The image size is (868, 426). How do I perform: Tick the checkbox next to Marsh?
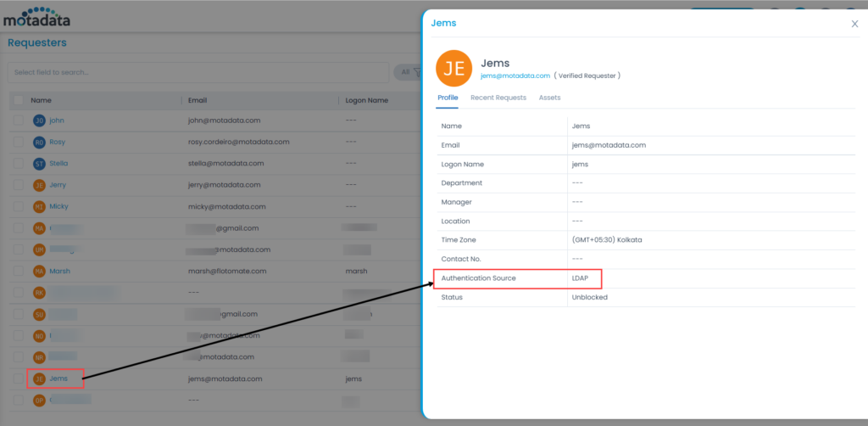pyautogui.click(x=18, y=271)
